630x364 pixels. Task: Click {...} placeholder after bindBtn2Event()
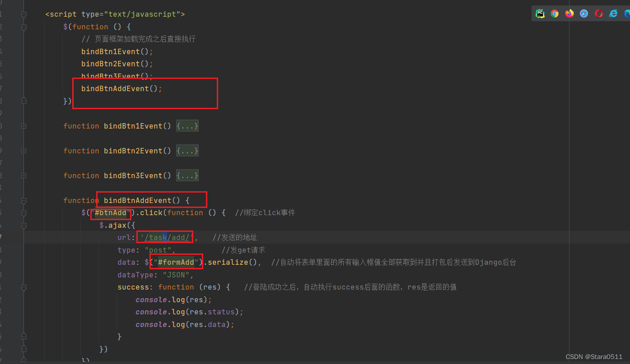(187, 151)
